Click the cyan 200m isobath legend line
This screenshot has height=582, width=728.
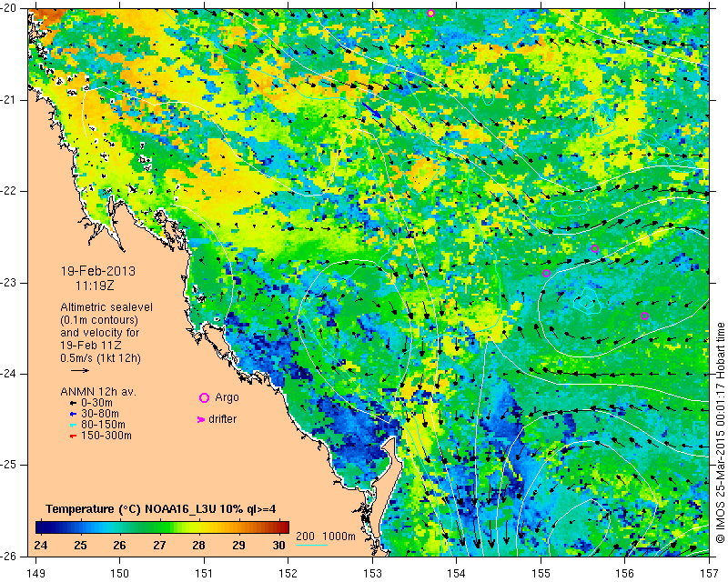(x=311, y=545)
